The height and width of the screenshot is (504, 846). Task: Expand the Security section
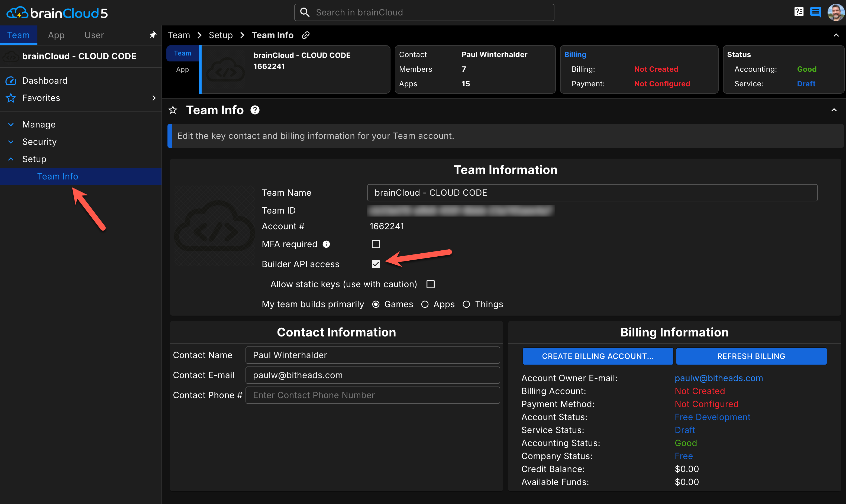[x=11, y=142]
